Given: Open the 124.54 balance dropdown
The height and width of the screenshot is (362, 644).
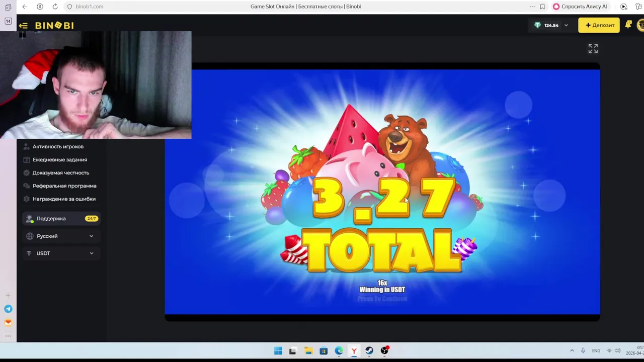Looking at the screenshot, I should pos(551,25).
